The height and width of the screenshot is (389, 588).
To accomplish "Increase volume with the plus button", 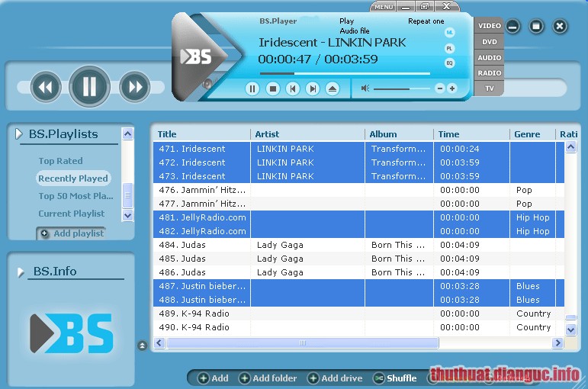I will (452, 88).
